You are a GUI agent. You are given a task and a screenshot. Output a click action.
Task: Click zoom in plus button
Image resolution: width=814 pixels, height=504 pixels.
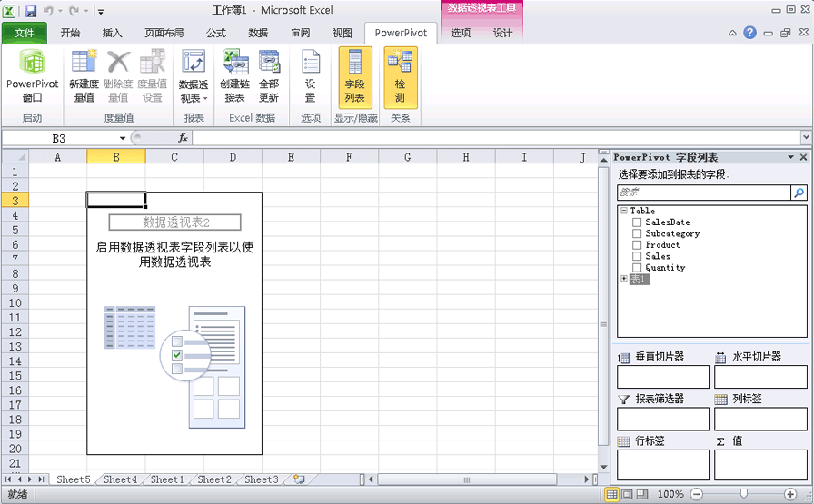coord(790,494)
